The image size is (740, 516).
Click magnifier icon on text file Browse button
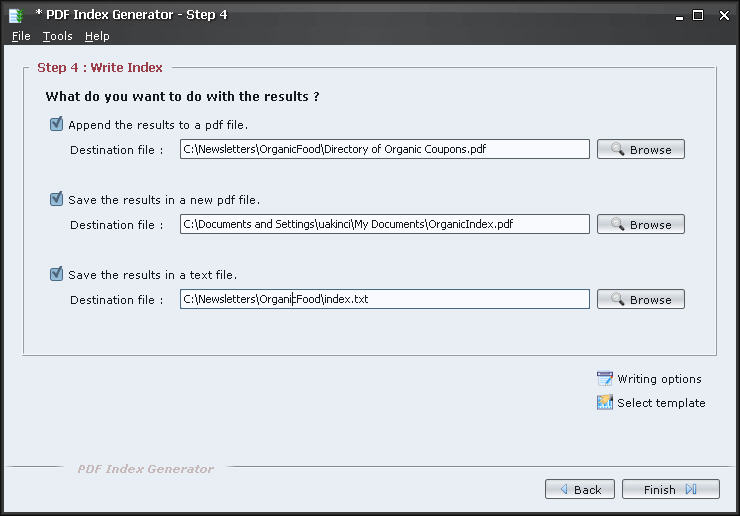pyautogui.click(x=617, y=299)
